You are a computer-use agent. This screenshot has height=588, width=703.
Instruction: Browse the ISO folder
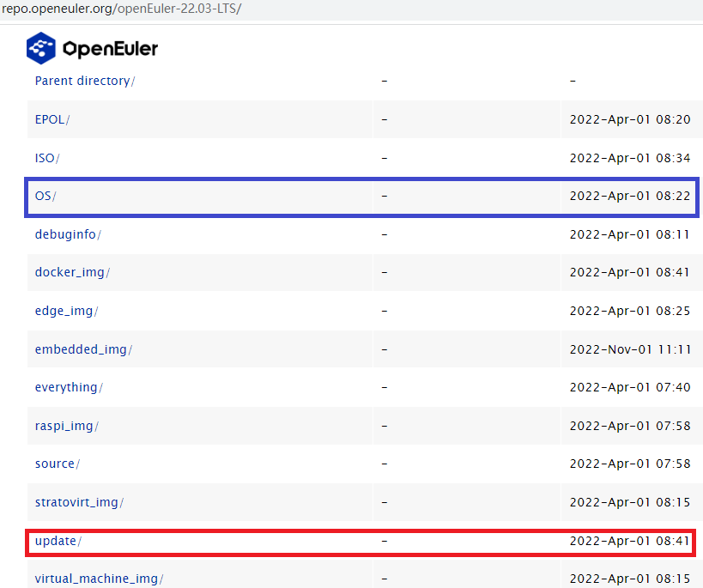tap(45, 158)
